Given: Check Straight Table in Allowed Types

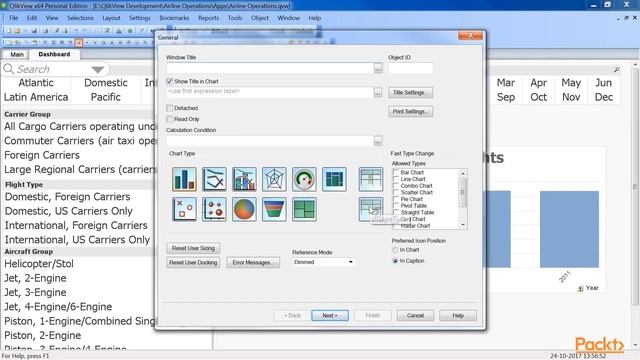Looking at the screenshot, I should coord(396,212).
